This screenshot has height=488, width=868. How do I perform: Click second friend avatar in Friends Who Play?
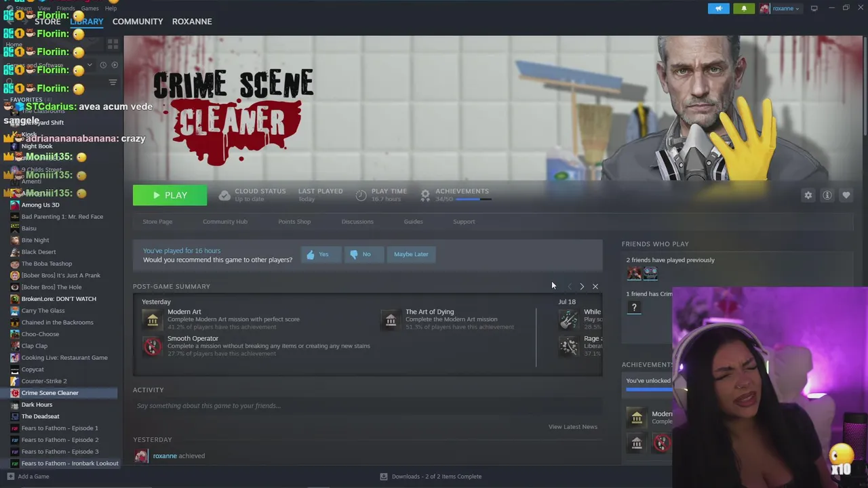650,273
